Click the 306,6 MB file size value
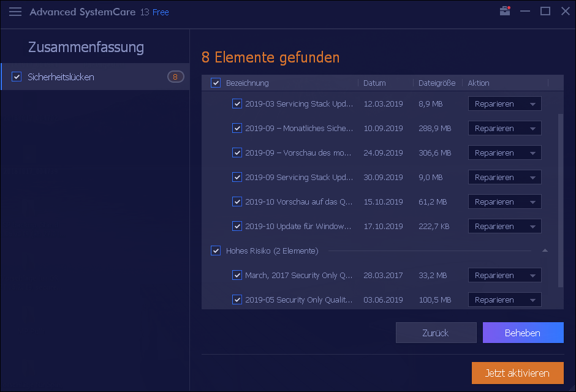The width and height of the screenshot is (576, 392). (x=435, y=153)
